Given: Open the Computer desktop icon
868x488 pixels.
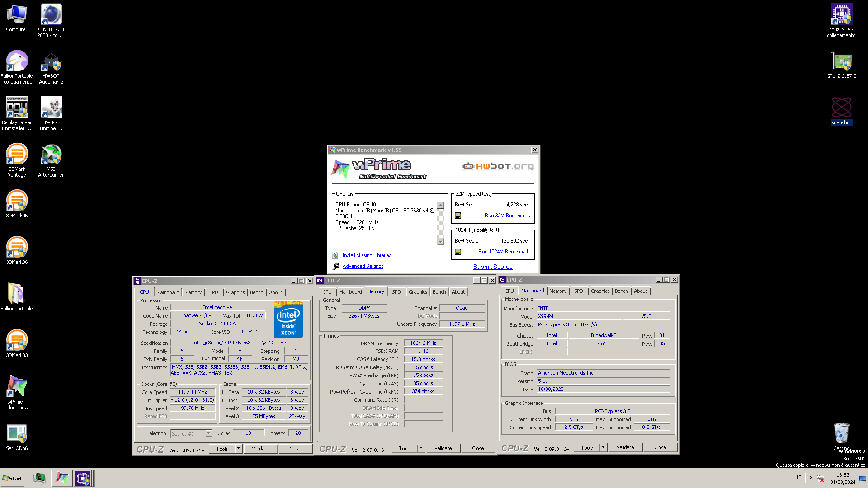Looking at the screenshot, I should coord(17,18).
